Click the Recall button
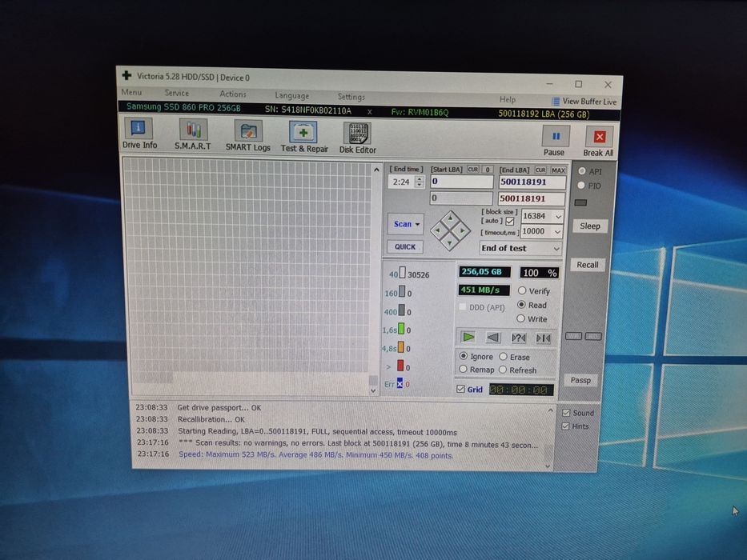This screenshot has width=747, height=560. [588, 264]
